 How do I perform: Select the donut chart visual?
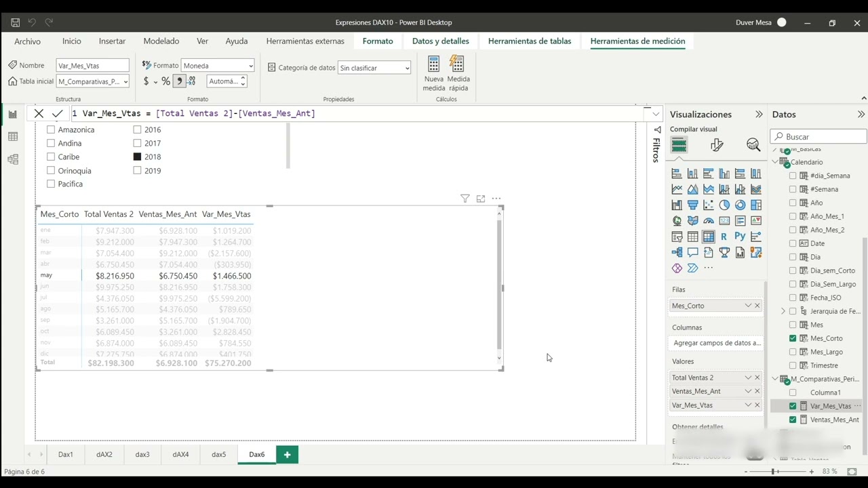click(x=740, y=205)
